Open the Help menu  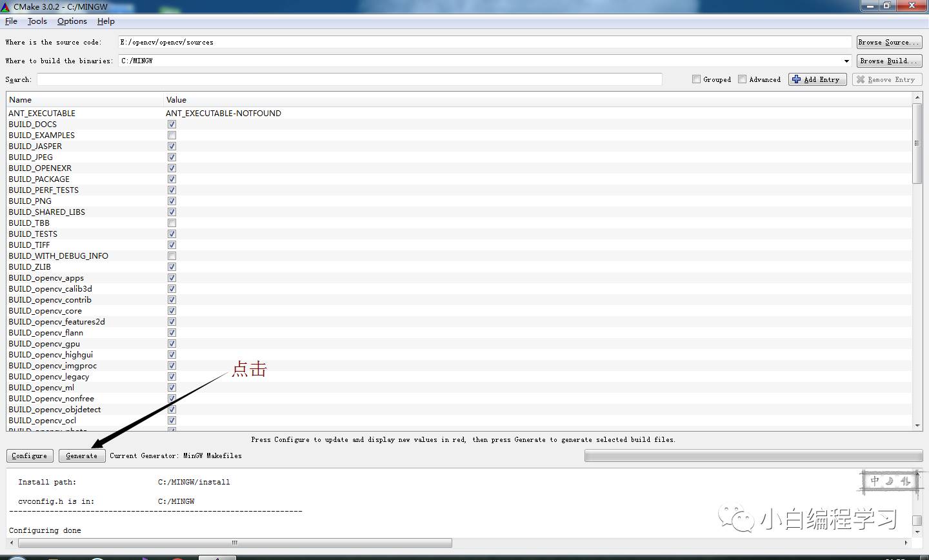click(106, 21)
